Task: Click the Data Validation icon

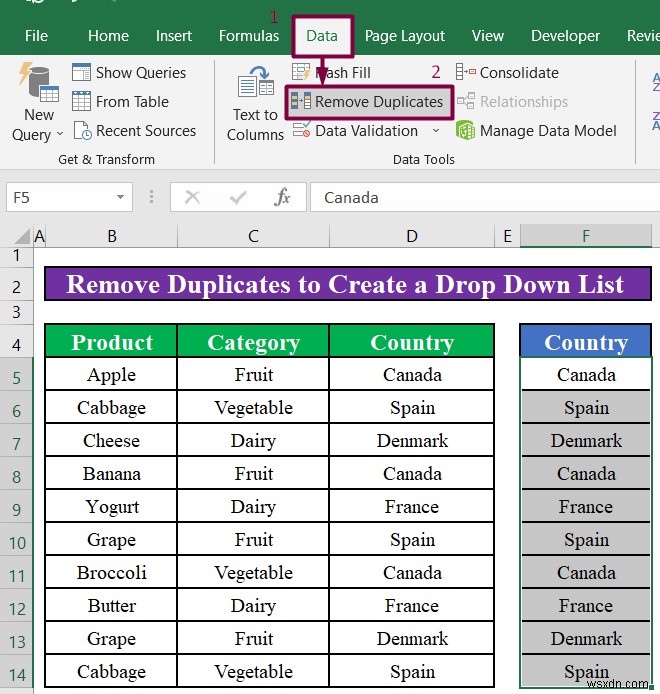Action: pos(301,130)
